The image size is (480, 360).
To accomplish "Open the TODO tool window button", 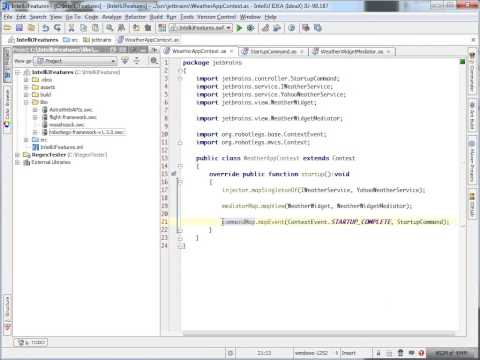I will coord(31,342).
